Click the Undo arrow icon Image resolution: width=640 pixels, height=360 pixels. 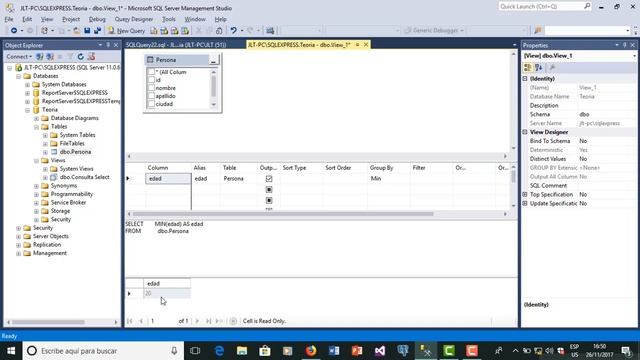point(233,31)
